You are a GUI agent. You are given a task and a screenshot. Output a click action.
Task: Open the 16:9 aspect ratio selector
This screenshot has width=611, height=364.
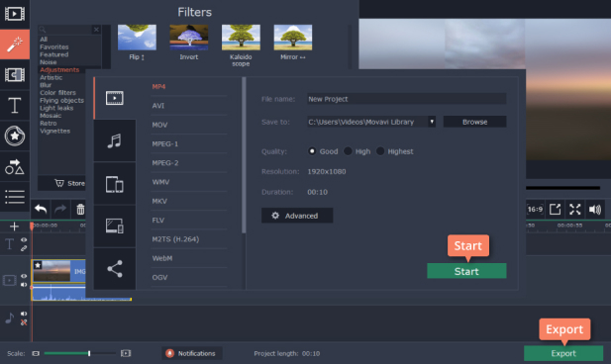click(535, 210)
